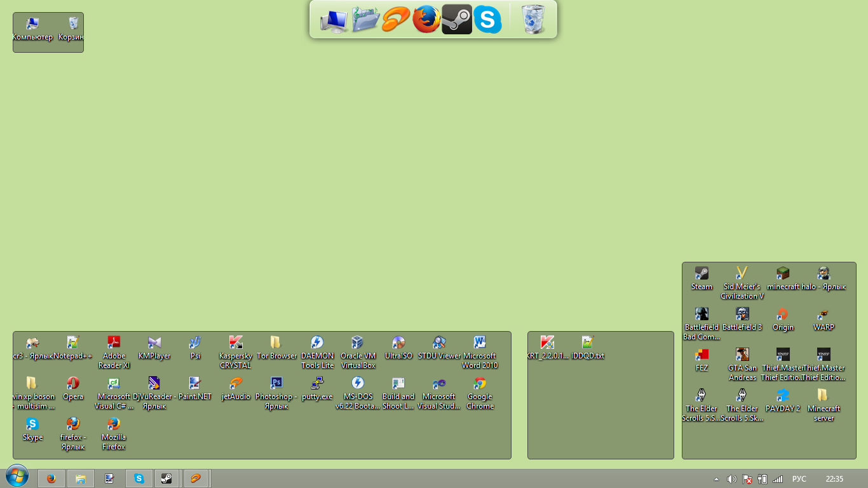
Task: Select the KMPlayer desktop icon
Action: 154,348
